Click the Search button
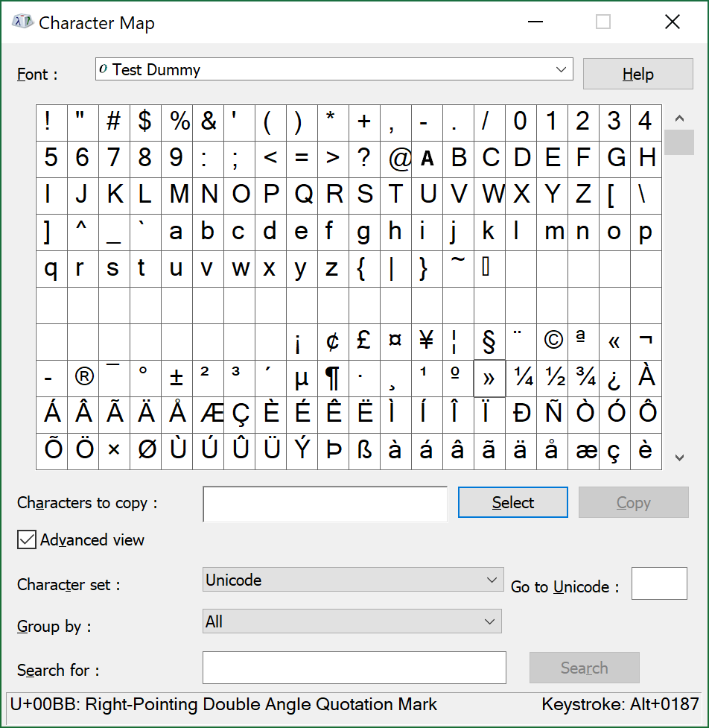This screenshot has height=728, width=709. coord(584,668)
